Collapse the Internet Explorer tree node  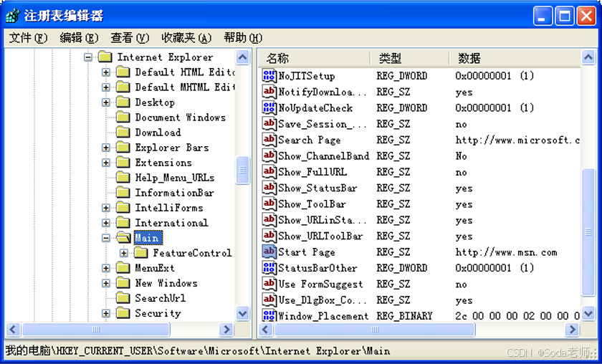tap(88, 57)
